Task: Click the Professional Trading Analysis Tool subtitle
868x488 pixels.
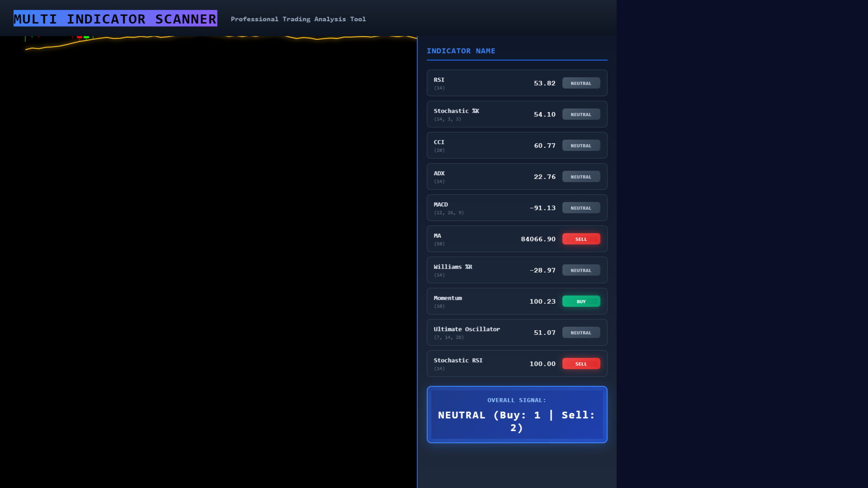Action: pyautogui.click(x=298, y=19)
